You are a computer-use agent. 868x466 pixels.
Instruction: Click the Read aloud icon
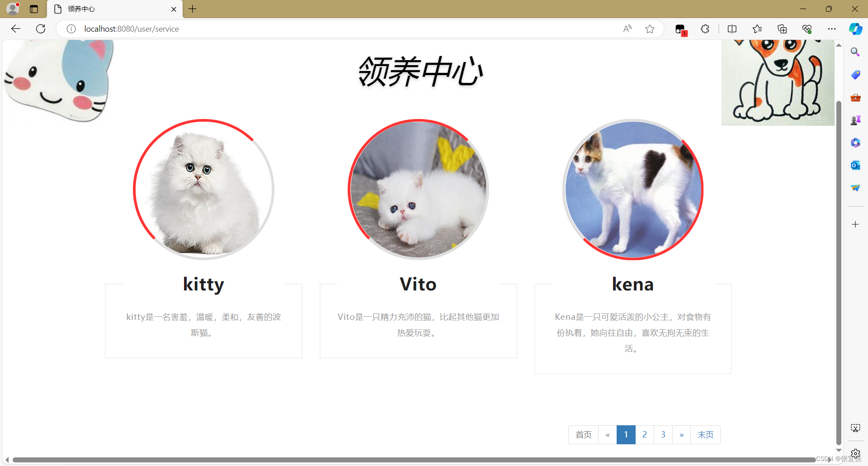(x=627, y=29)
